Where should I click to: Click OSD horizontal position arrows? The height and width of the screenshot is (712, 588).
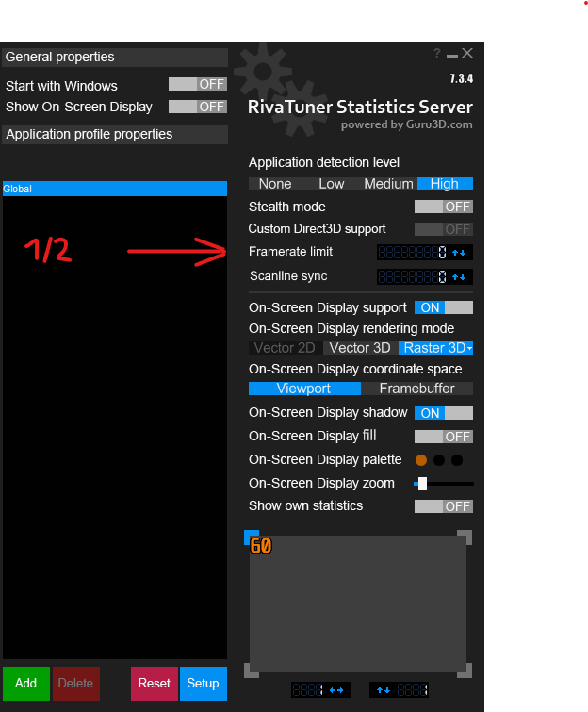point(336,690)
